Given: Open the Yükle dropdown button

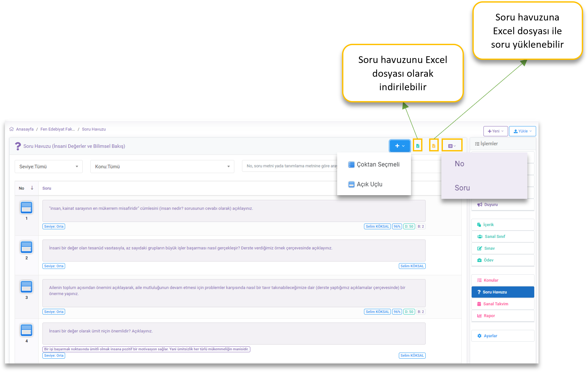Looking at the screenshot, I should tap(522, 131).
